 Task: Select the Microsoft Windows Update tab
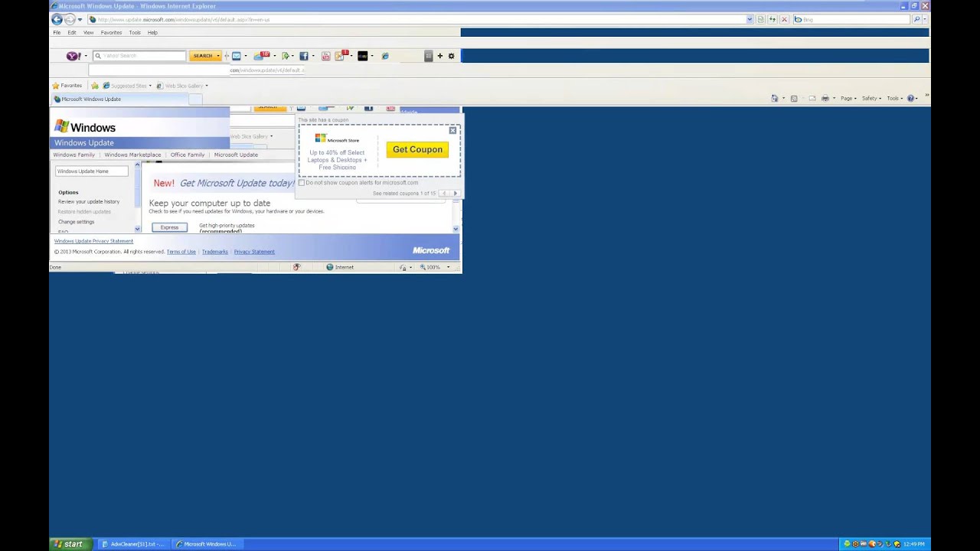tap(119, 99)
